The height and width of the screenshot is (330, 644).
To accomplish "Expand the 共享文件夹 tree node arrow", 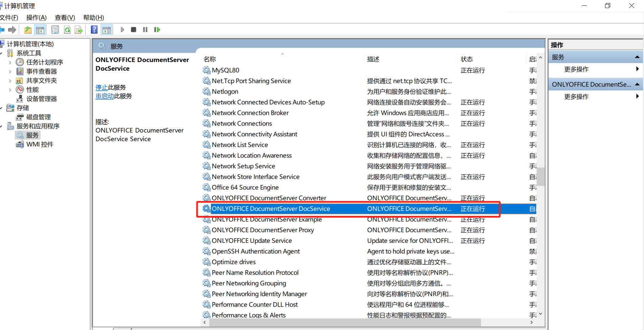I will (x=10, y=80).
